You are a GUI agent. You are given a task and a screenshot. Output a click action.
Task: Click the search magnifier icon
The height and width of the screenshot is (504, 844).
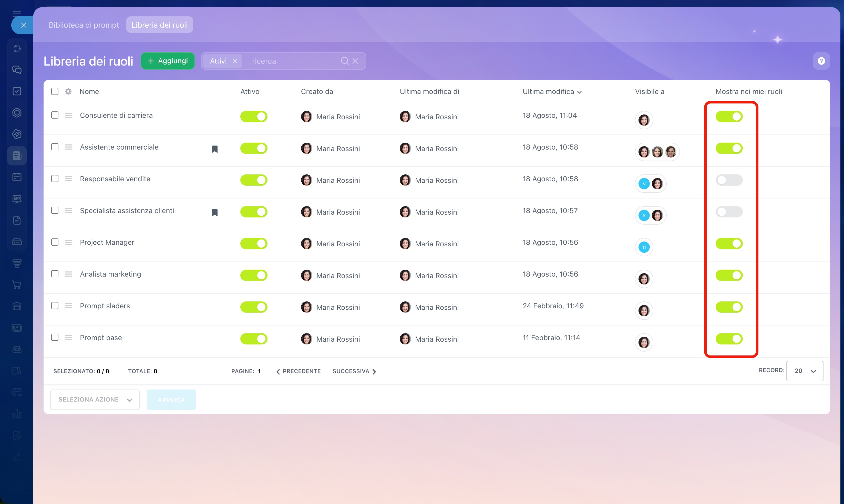[x=345, y=61]
